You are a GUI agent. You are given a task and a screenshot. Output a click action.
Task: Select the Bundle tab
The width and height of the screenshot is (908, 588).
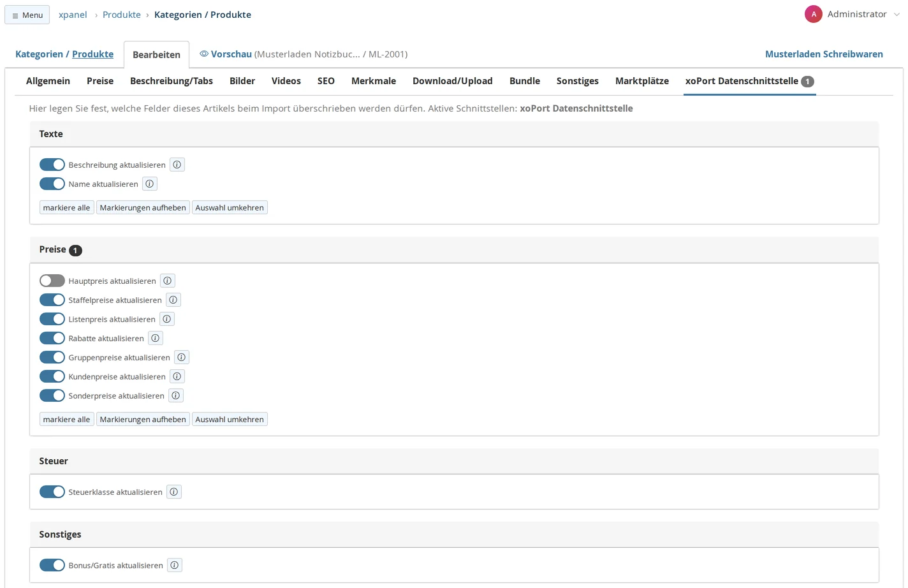tap(525, 81)
